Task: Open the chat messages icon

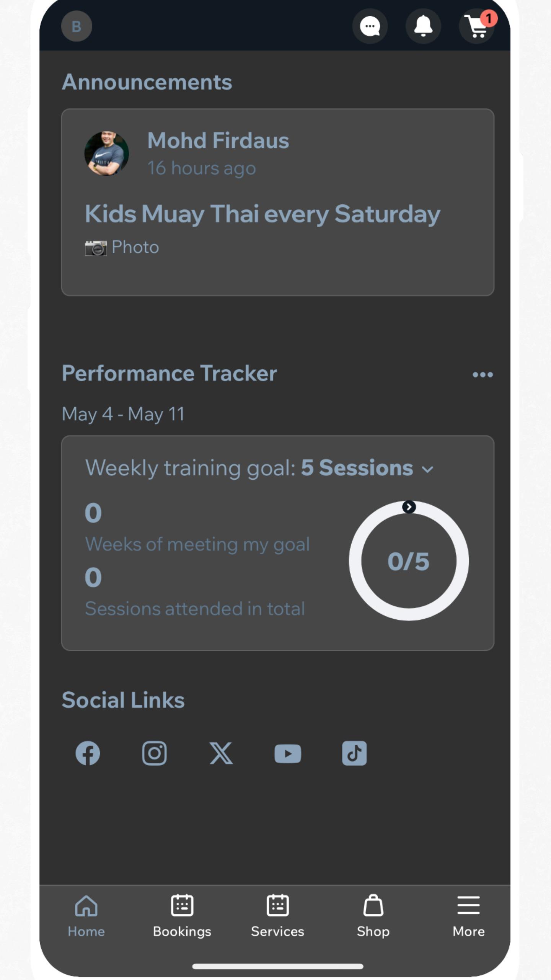Action: coord(370,26)
